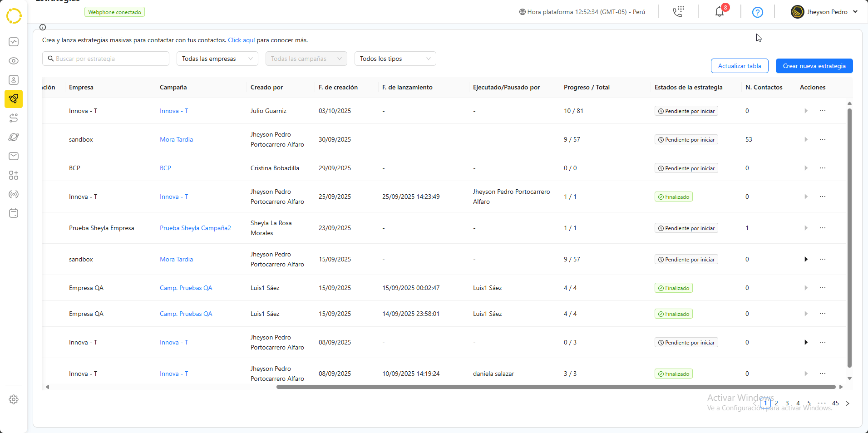Expand the Todas las empresas dropdown
Image resolution: width=868 pixels, height=433 pixels.
(x=217, y=59)
